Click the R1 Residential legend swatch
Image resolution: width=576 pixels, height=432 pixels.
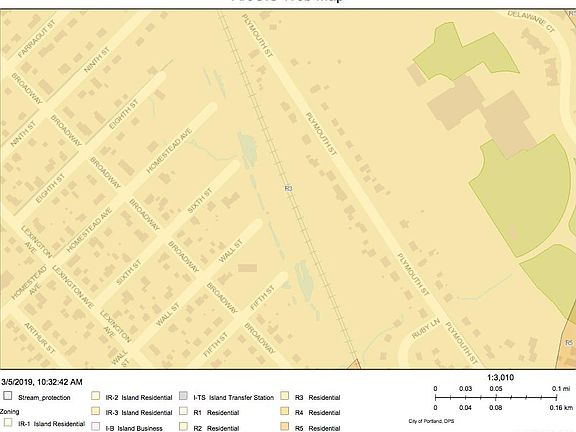(x=183, y=411)
